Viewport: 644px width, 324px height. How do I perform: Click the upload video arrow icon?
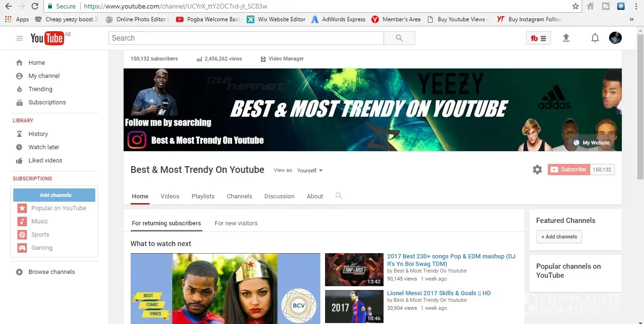566,38
